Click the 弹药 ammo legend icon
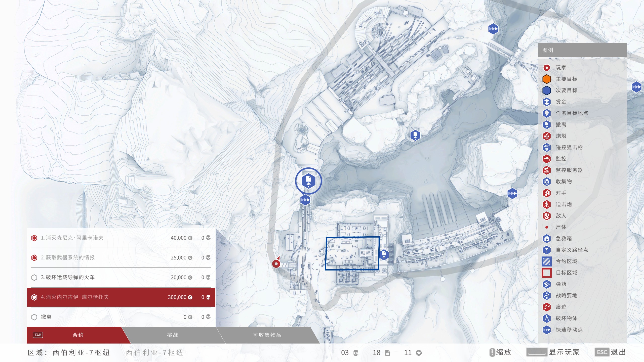Viewport: 644px width, 362px height. [x=546, y=284]
